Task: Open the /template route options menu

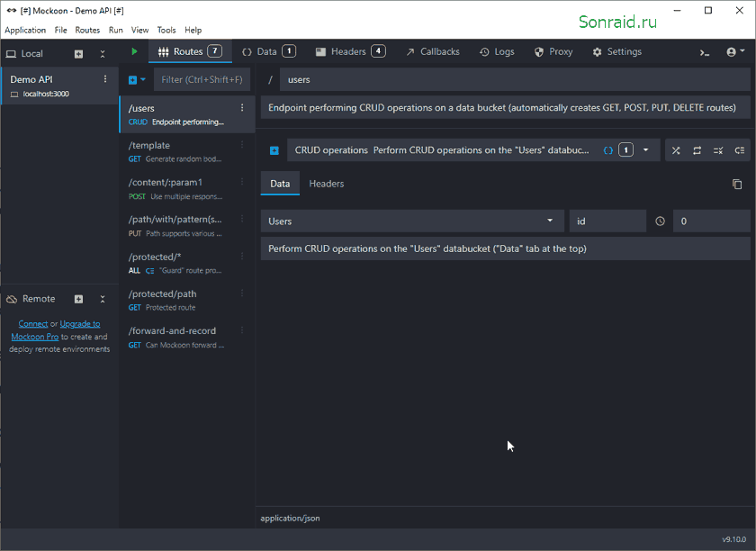Action: click(x=242, y=145)
